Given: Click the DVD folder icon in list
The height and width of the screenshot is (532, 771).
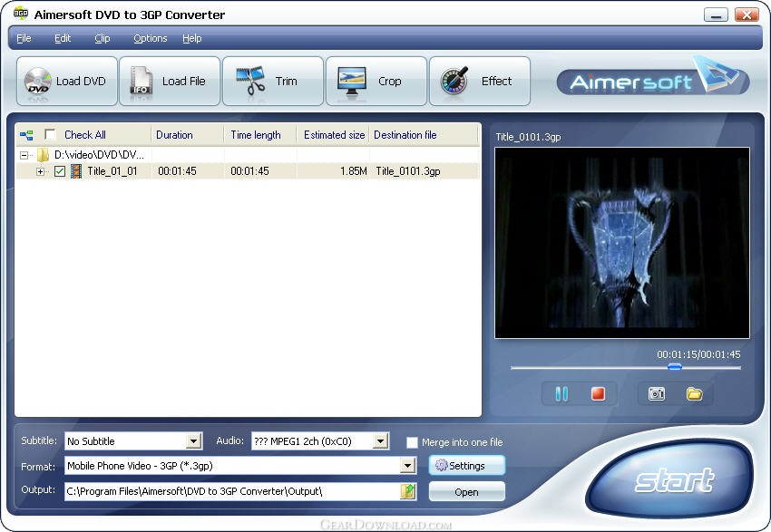Looking at the screenshot, I should pyautogui.click(x=43, y=155).
